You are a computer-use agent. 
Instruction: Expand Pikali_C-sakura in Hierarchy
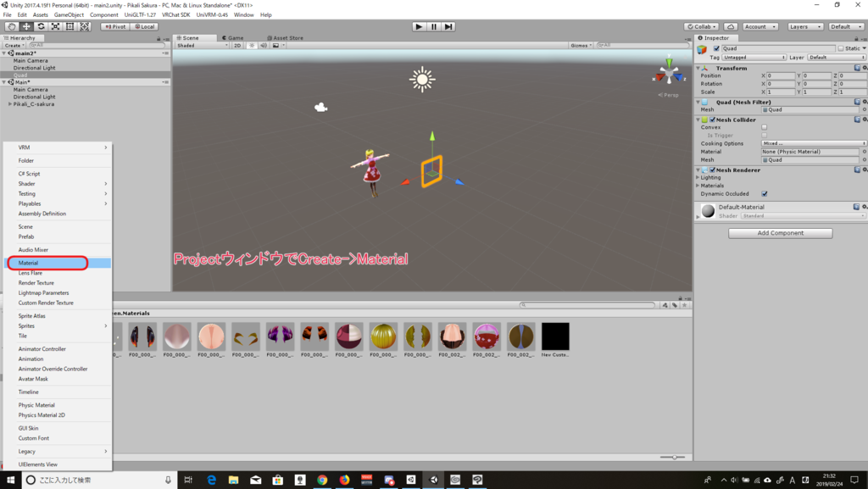pyautogui.click(x=10, y=104)
